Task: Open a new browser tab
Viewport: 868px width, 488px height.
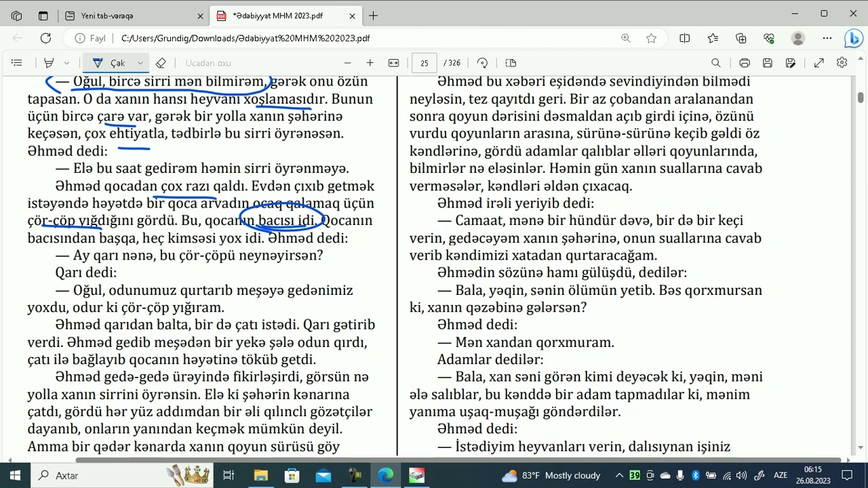Action: point(374,16)
